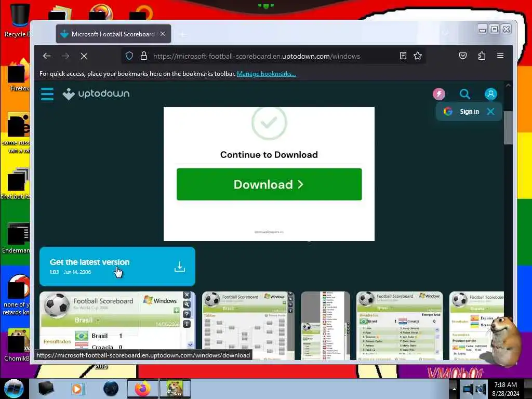
Task: Select the ChomikB desktop icon
Action: tap(17, 345)
